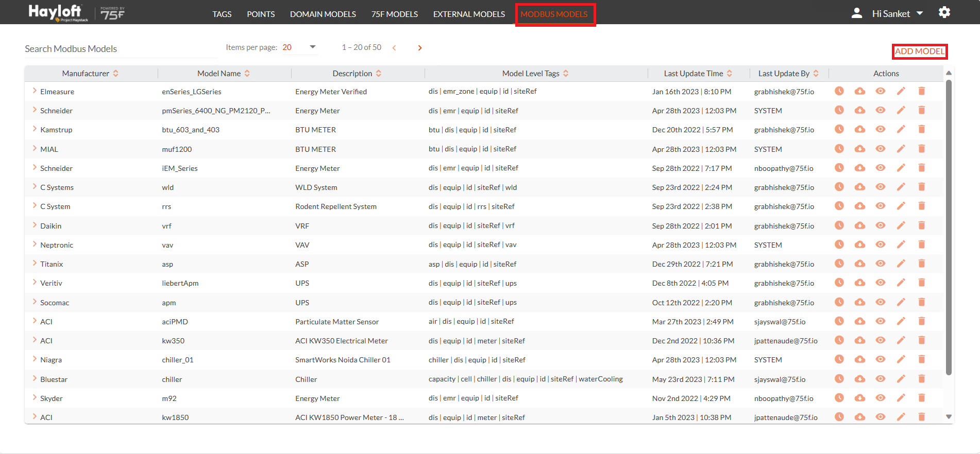Open history for ACI aciPMD model
980x454 pixels.
(839, 321)
